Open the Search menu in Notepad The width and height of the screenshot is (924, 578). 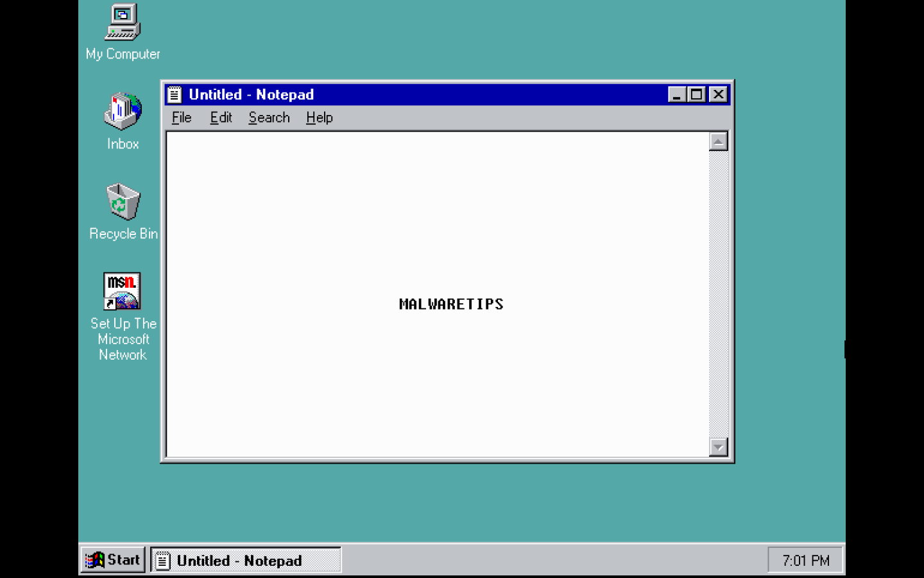[x=269, y=118]
